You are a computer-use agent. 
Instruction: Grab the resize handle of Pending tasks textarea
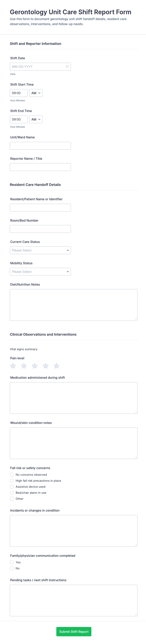tap(136, 614)
